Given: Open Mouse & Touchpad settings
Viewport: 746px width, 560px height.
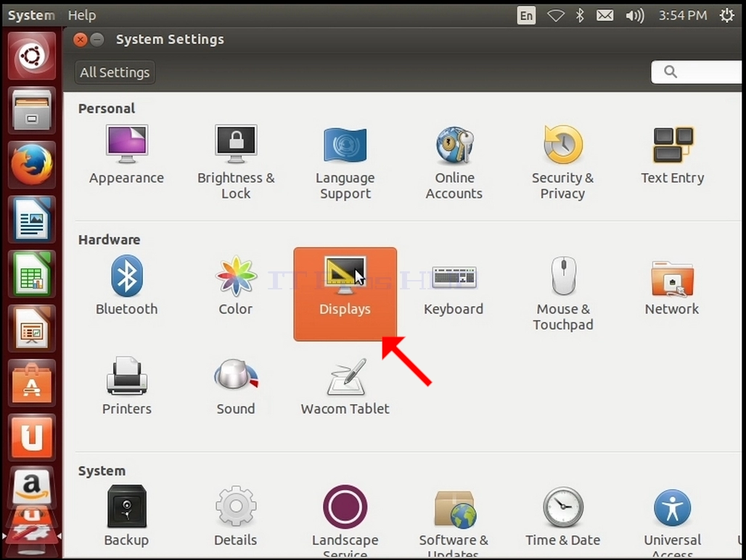Looking at the screenshot, I should (563, 293).
